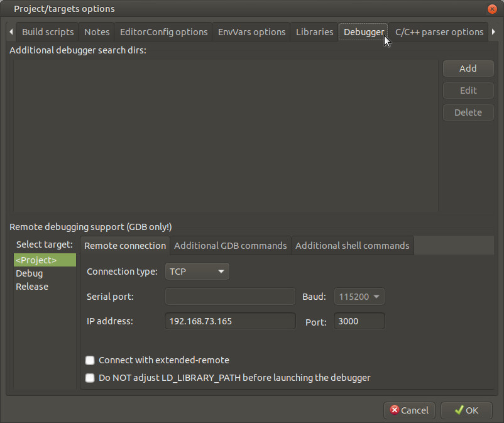Switch to C/C++ parser options tab

click(439, 32)
